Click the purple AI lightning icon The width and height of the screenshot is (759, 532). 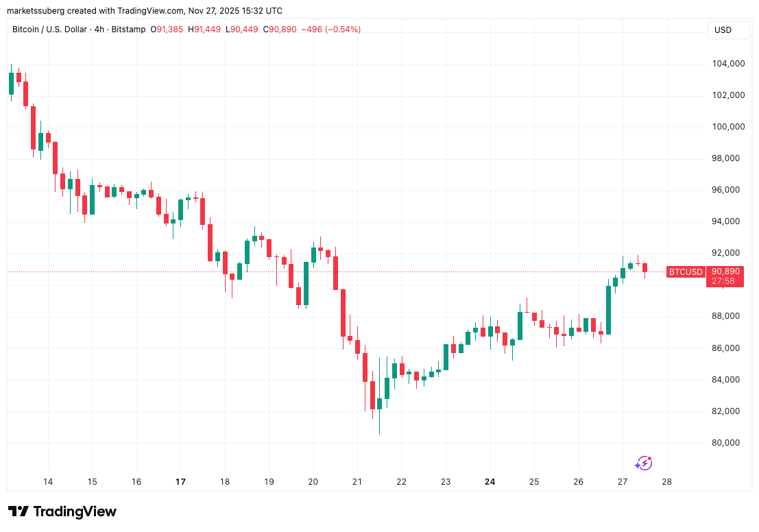point(643,462)
